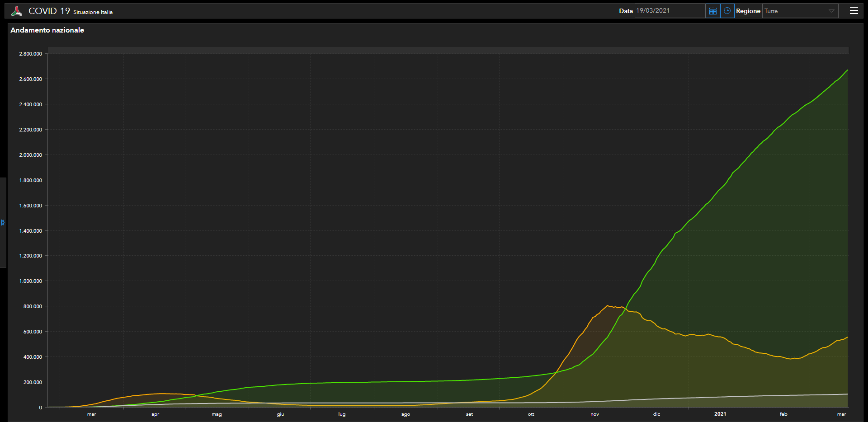The image size is (868, 422).
Task: Click the 600.000 y-axis label
Action: [x=33, y=332]
